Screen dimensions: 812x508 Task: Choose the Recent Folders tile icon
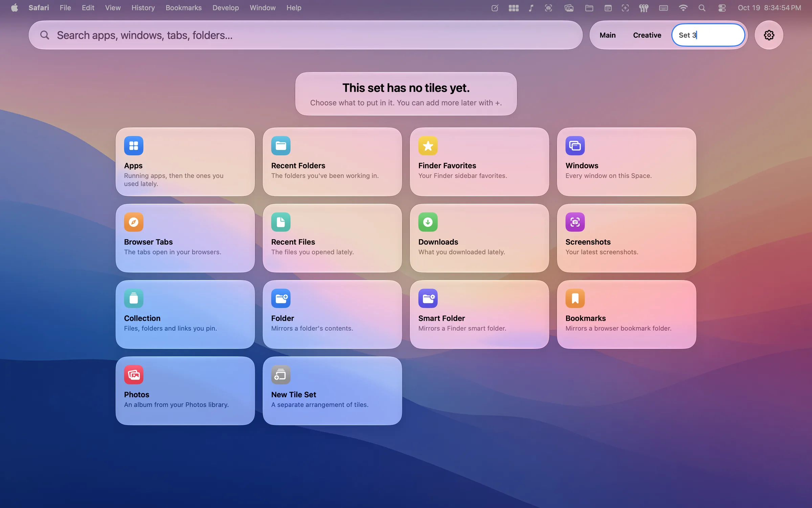281,146
